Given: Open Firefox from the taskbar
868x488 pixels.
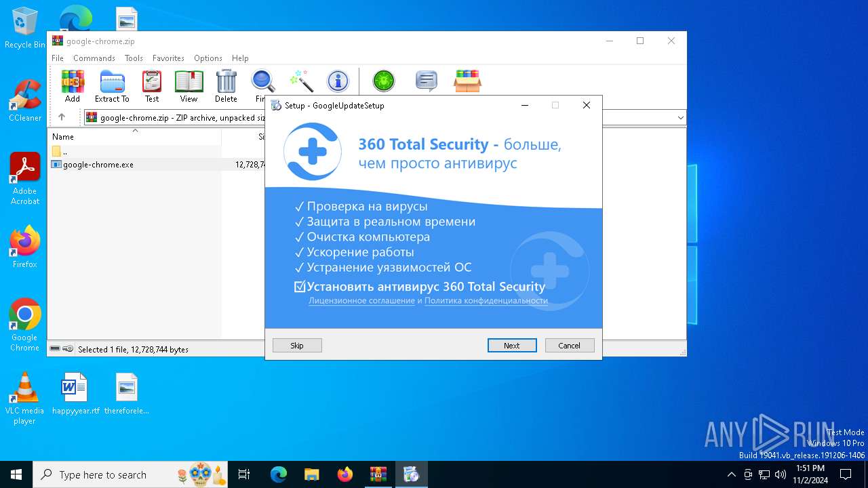Looking at the screenshot, I should click(345, 474).
